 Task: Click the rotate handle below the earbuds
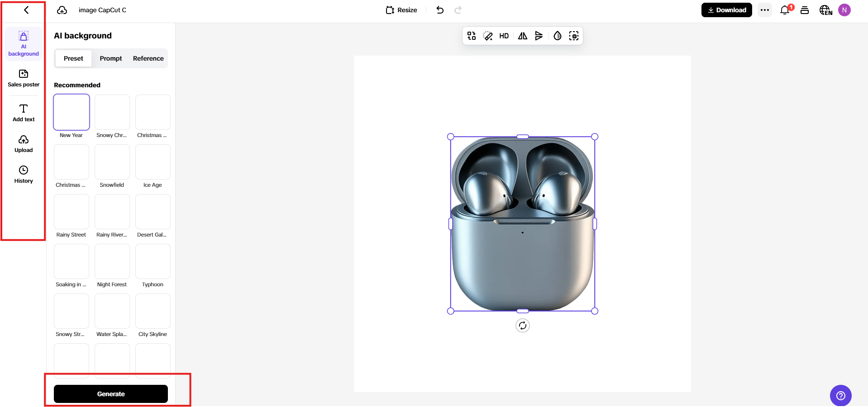[523, 326]
